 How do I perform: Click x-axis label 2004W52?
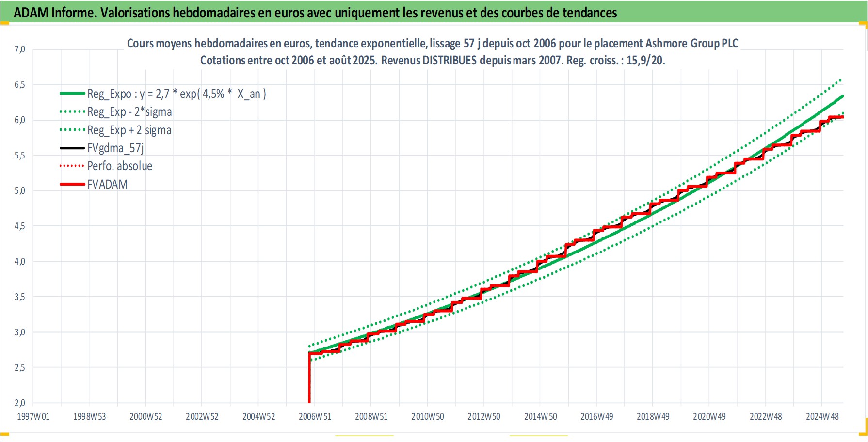pos(258,416)
